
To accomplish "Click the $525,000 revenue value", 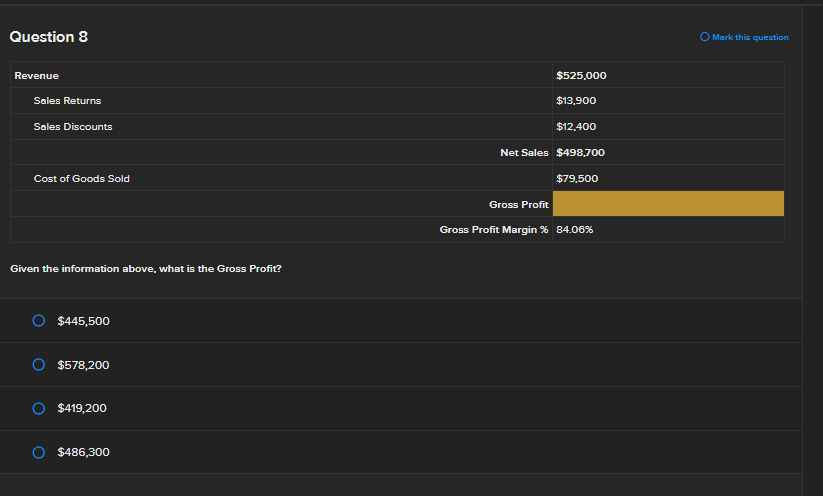I will click(x=581, y=76).
